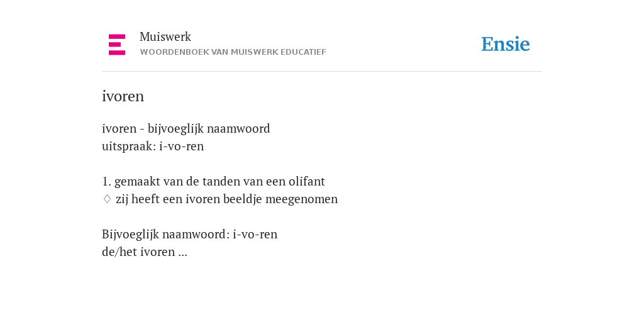Click the Woordenboek van Muiswerk Educatief subtitle
Image resolution: width=644 pixels, height=322 pixels.
tap(233, 52)
